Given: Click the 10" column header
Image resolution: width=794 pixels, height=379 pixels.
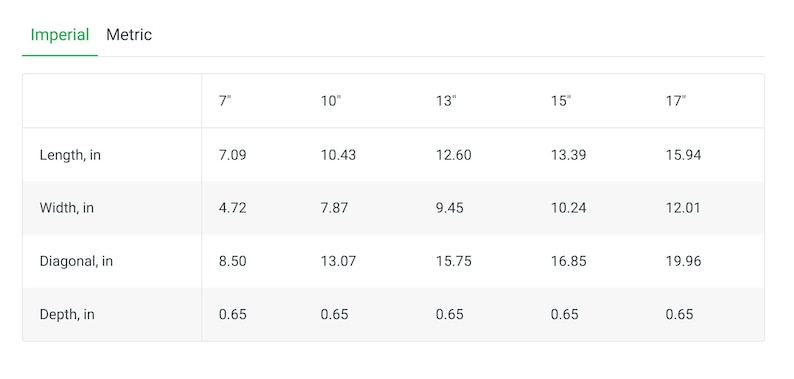Looking at the screenshot, I should (x=331, y=101).
